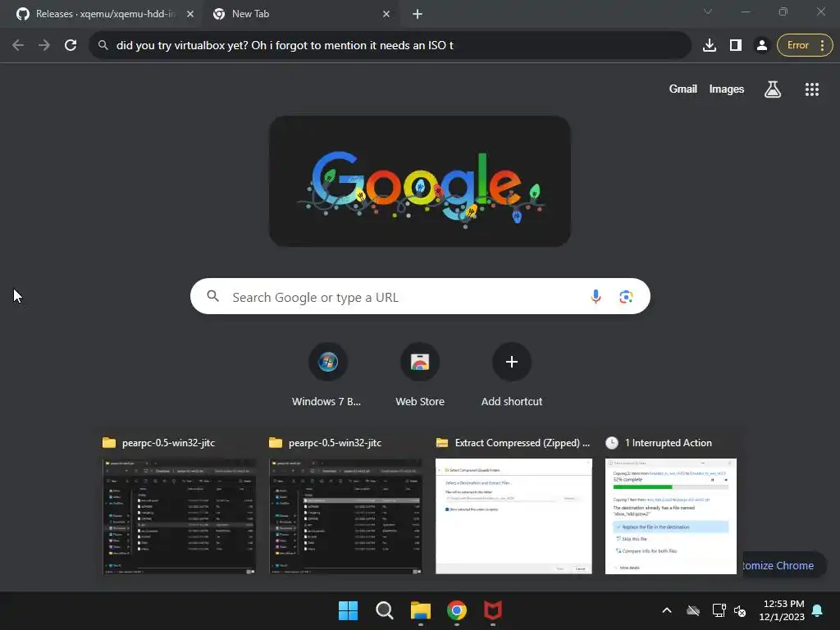Open a new browser tab
The width and height of the screenshot is (840, 630).
point(418,15)
